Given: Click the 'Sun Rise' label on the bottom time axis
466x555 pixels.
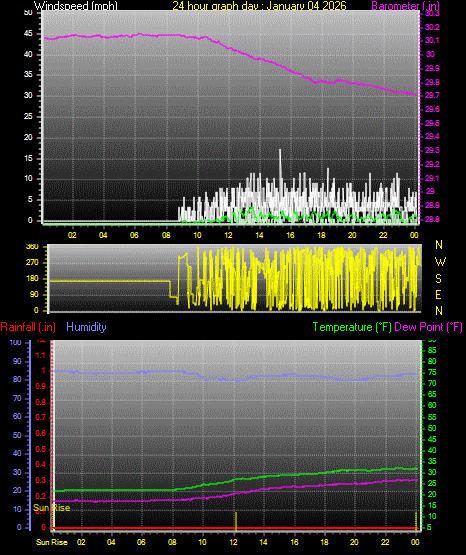Looking at the screenshot, I should coord(52,542).
